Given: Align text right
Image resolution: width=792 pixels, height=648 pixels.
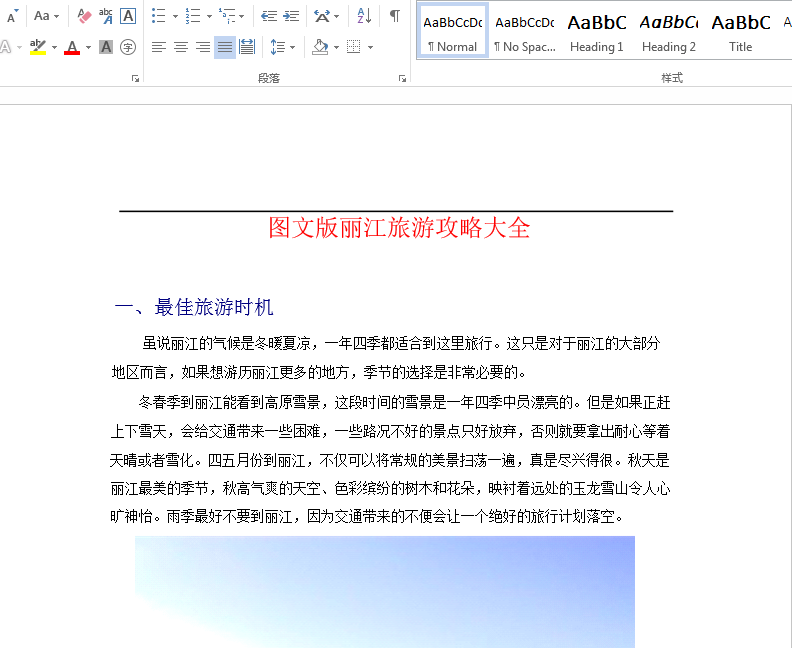Looking at the screenshot, I should point(203,47).
